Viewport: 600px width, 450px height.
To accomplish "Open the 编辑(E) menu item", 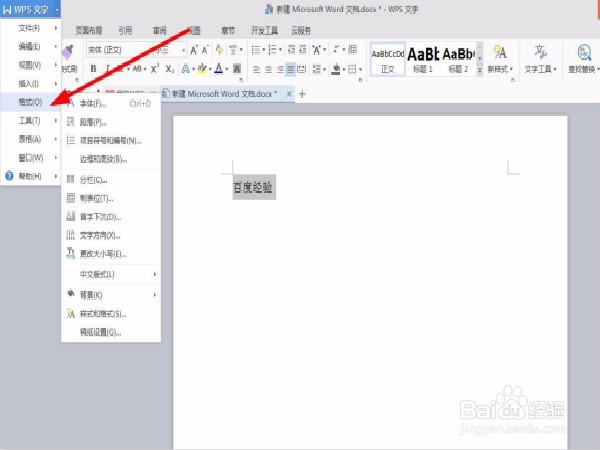I will (x=31, y=46).
